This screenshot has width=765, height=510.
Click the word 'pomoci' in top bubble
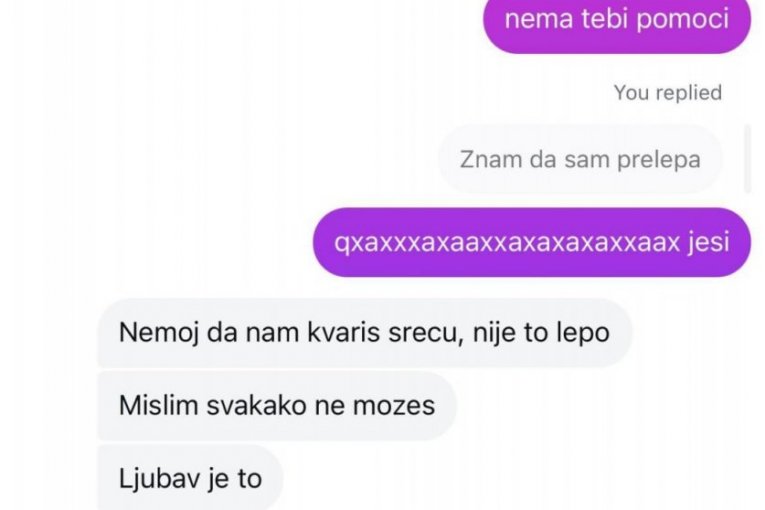tap(683, 20)
